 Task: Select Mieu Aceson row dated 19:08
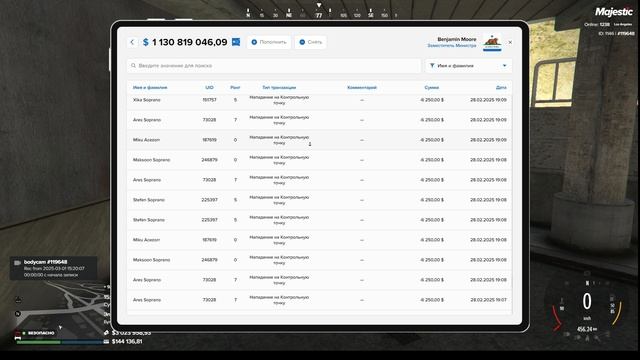(319, 240)
